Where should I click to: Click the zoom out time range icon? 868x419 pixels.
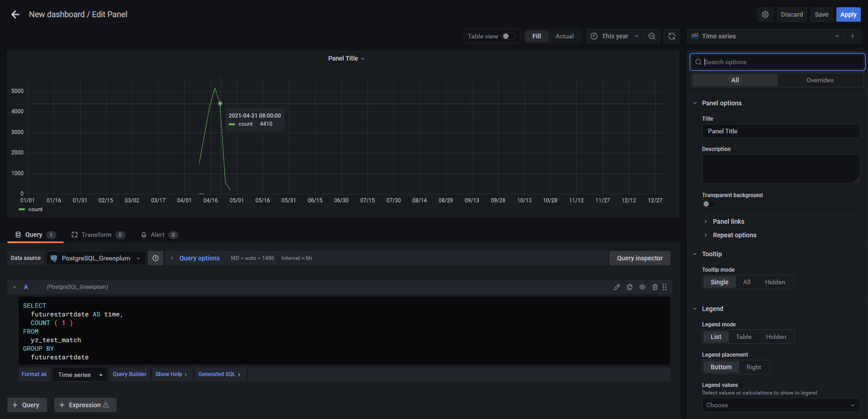[651, 36]
